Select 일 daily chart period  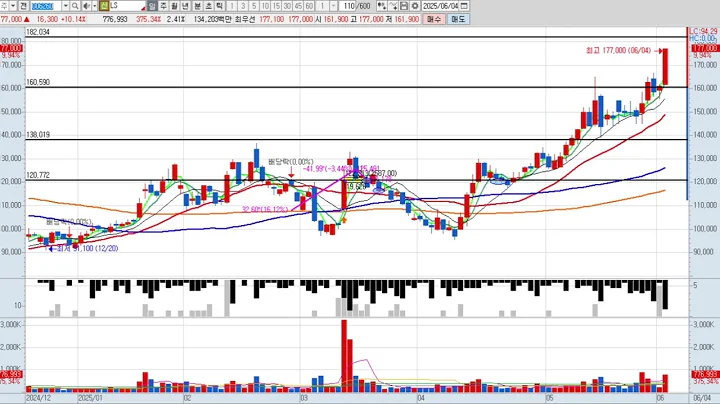152,6
